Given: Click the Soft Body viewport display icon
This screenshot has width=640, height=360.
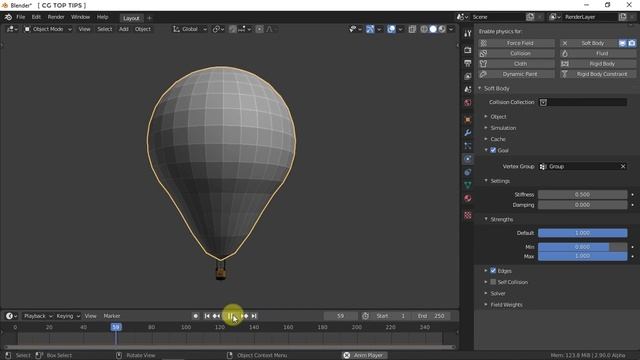Looking at the screenshot, I should click(622, 43).
